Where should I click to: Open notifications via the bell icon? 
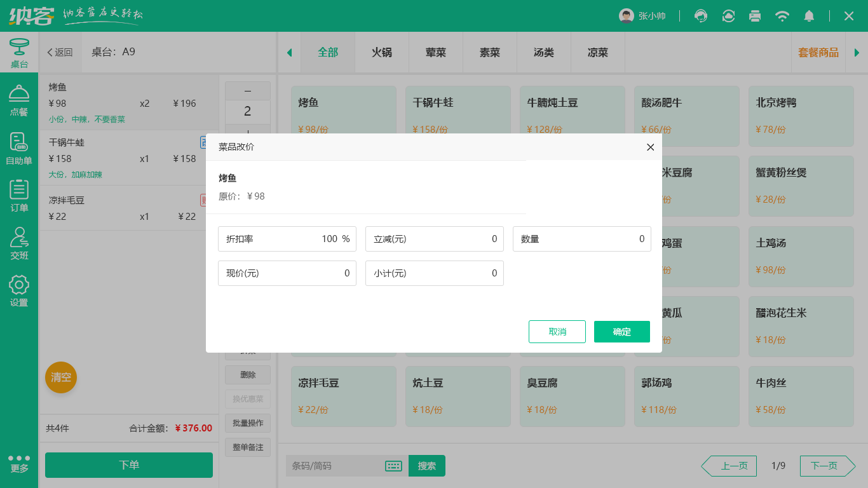[809, 15]
